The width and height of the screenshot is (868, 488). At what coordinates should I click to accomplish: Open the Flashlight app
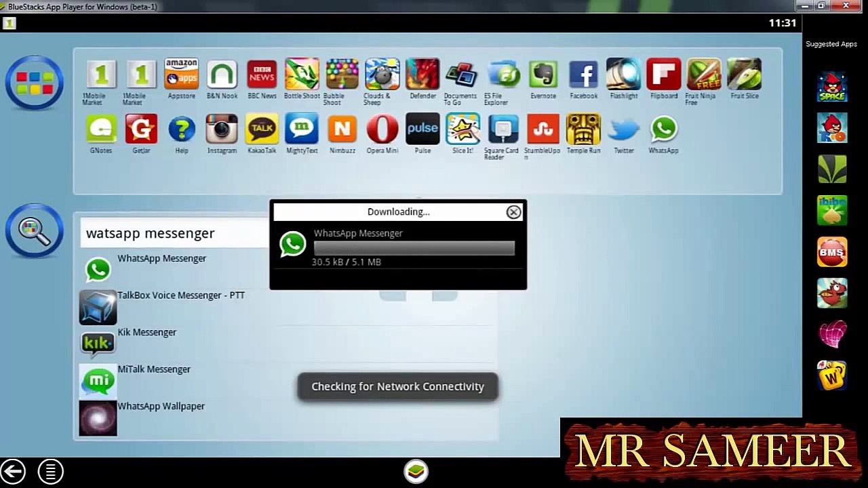point(623,74)
